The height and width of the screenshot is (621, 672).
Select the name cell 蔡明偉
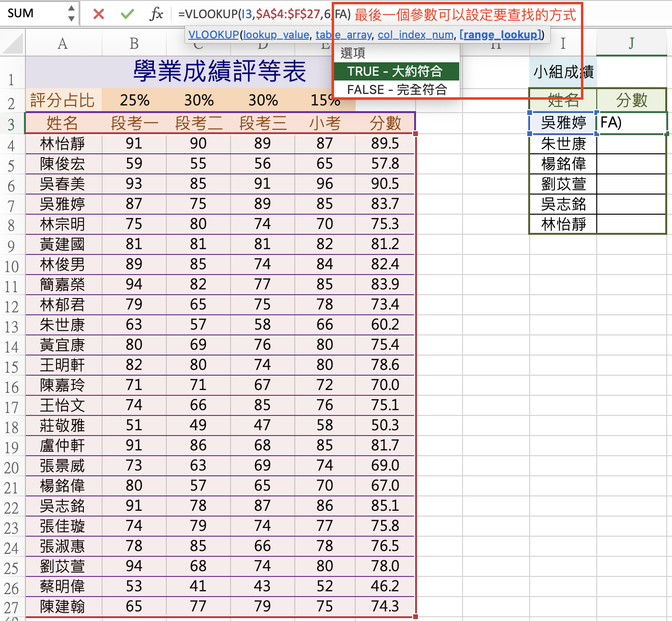(x=63, y=586)
